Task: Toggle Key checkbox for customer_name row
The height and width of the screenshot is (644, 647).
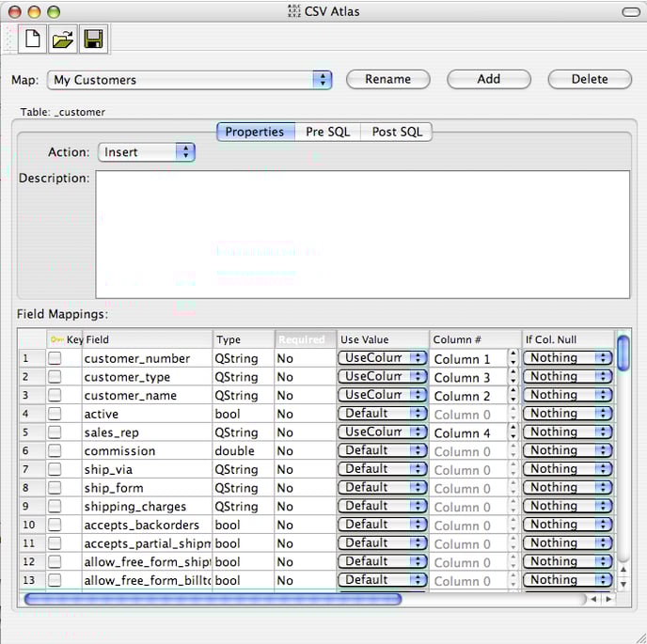Action: coord(55,395)
